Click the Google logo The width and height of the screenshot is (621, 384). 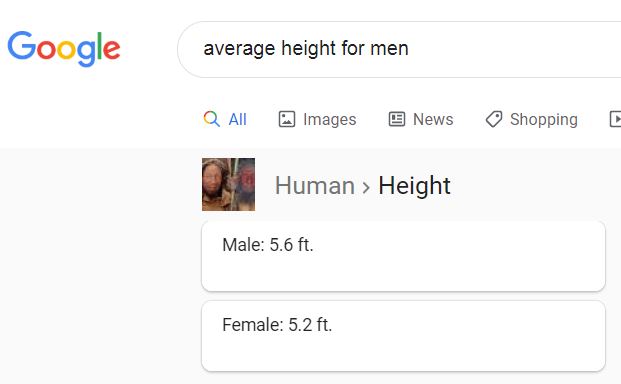click(64, 49)
